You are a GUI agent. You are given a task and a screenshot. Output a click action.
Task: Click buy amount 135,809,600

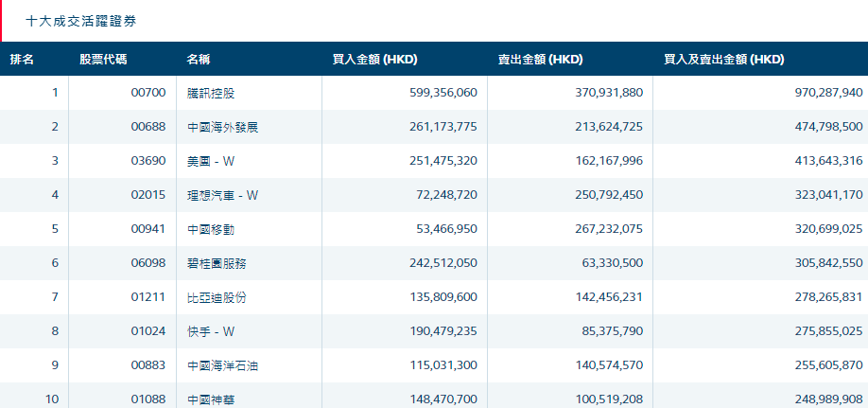pos(443,297)
